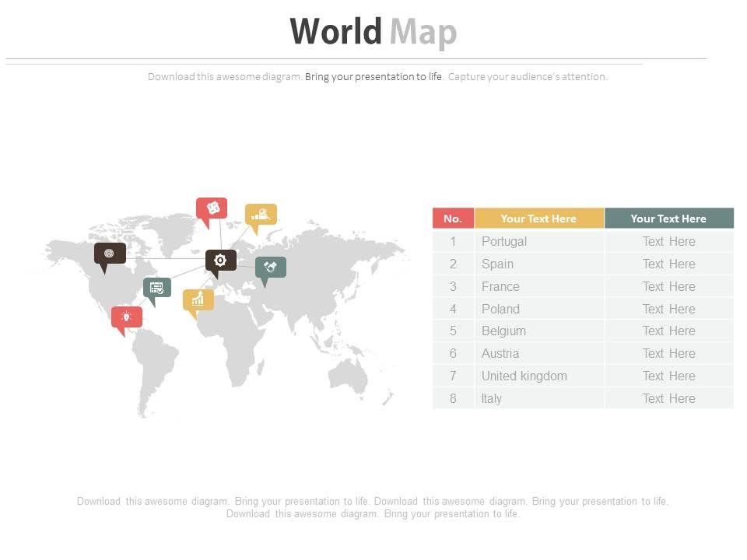Image resolution: width=747 pixels, height=560 pixels.
Task: Select row number 6 cell
Action: pos(453,353)
